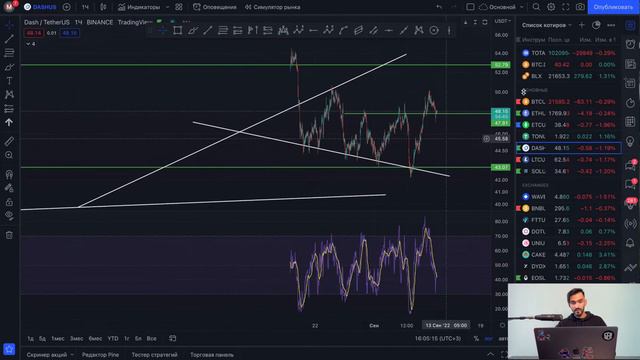
Task: Set the YTD time range
Action: 113,338
